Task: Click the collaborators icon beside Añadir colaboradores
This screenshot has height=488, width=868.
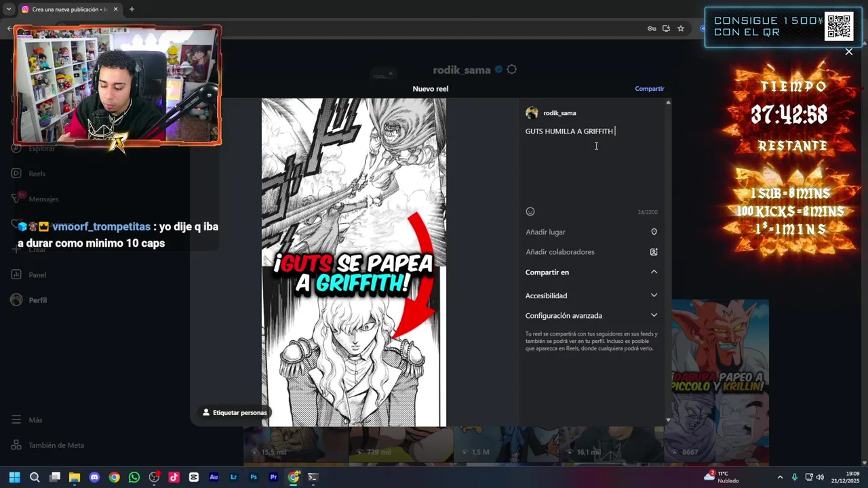Action: pos(654,252)
